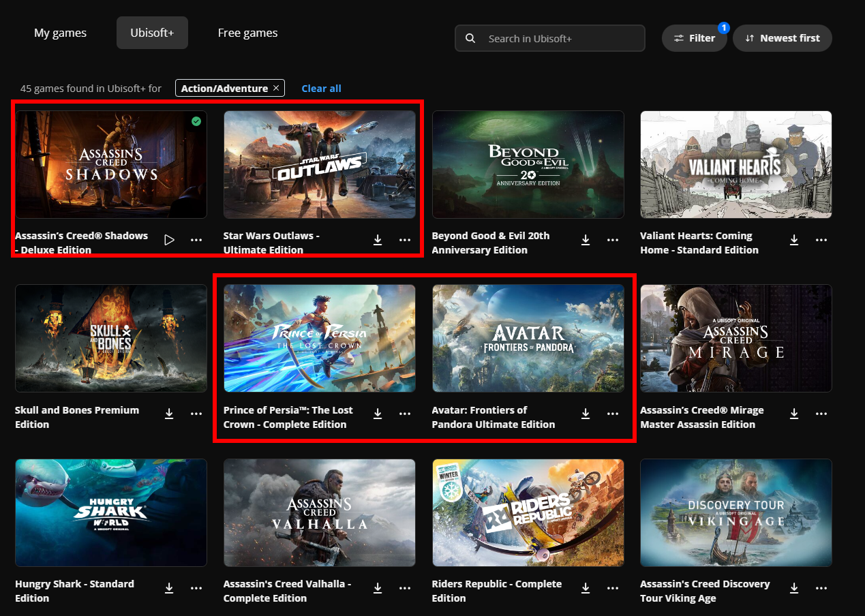Download Assassin's Creed Valhalla Complete Edition
Image resolution: width=865 pixels, height=616 pixels.
coord(378,588)
